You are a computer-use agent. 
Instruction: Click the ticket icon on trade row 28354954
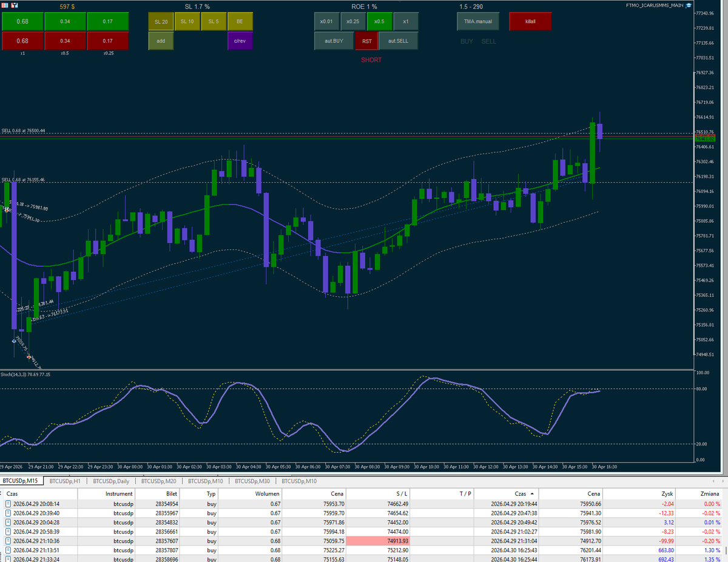[7, 503]
